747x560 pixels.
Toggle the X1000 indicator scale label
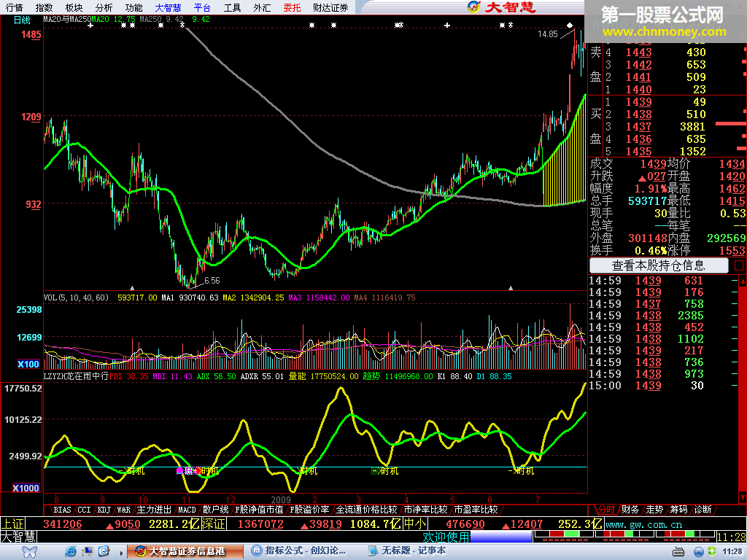(26, 488)
